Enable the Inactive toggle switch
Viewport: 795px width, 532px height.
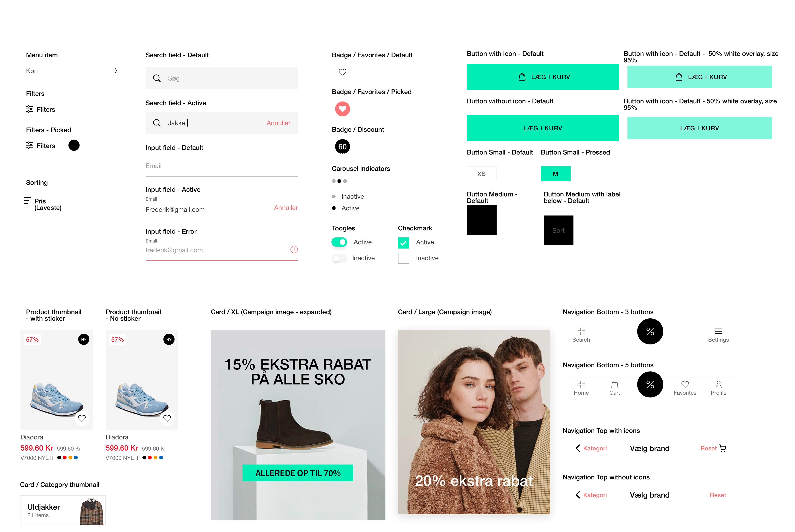click(339, 258)
